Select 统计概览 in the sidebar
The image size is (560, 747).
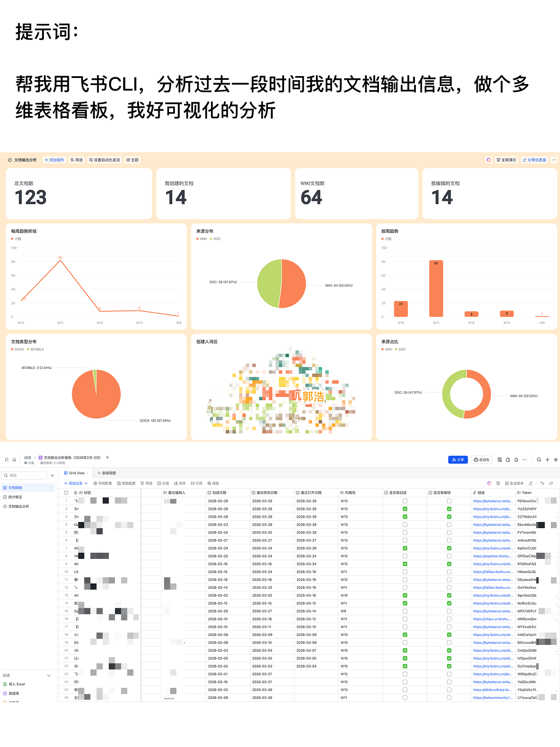(15, 497)
